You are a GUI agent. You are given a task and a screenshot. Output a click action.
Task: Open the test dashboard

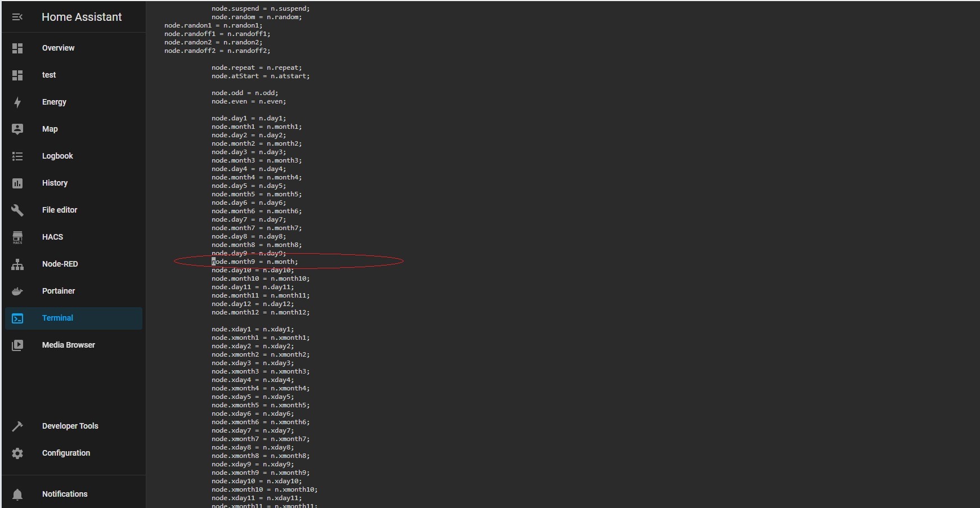coord(49,75)
